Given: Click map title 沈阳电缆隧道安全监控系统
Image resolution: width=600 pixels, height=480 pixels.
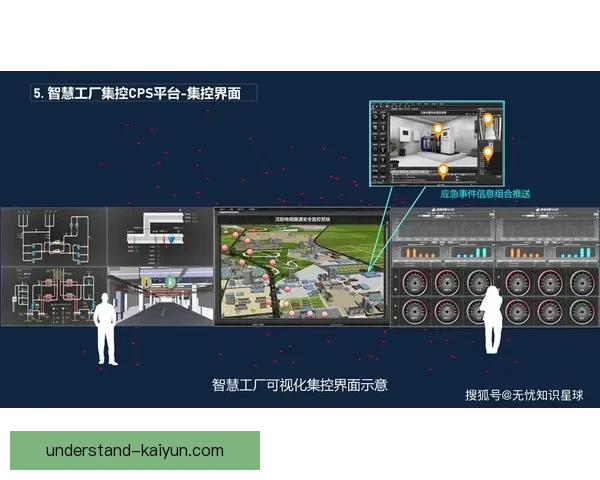Looking at the screenshot, I should click(x=302, y=219).
